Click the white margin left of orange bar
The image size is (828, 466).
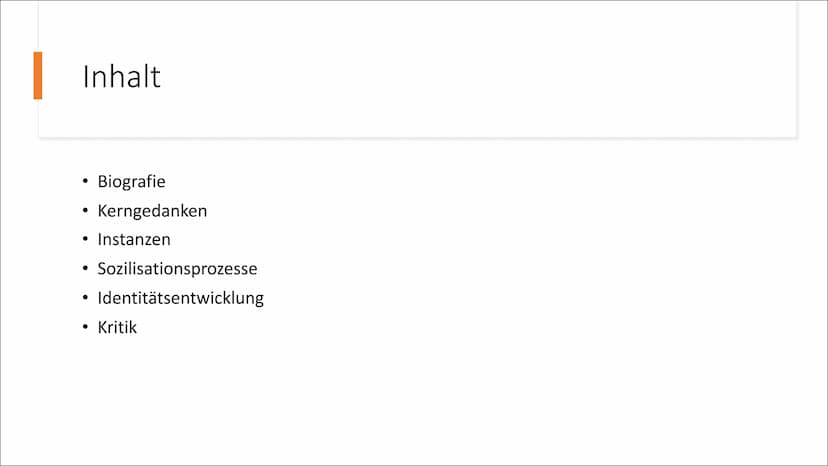pyautogui.click(x=17, y=76)
